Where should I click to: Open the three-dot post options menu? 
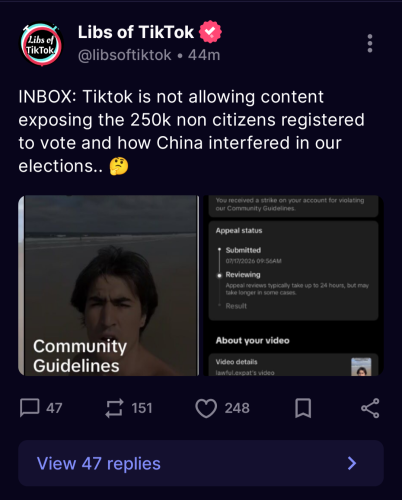point(370,43)
